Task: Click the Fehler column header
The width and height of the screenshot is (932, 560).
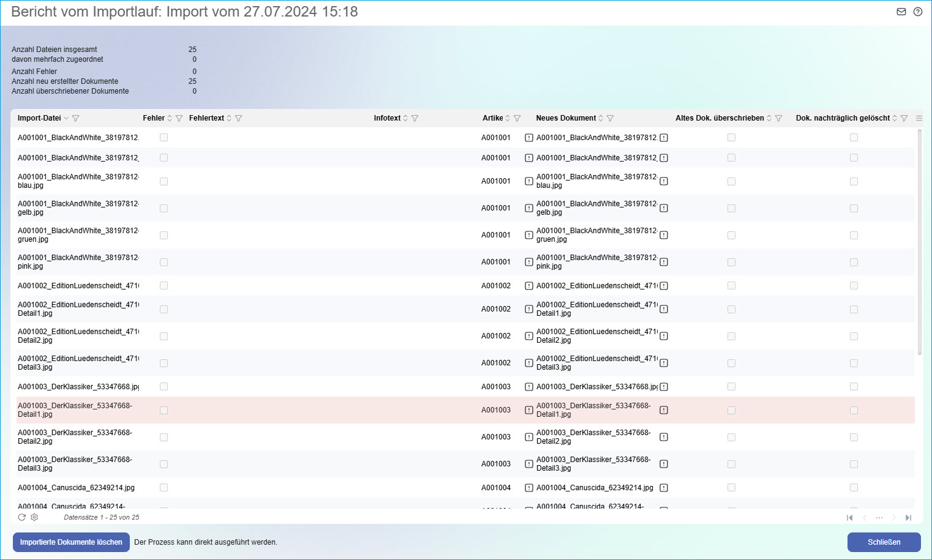Action: pyautogui.click(x=153, y=118)
